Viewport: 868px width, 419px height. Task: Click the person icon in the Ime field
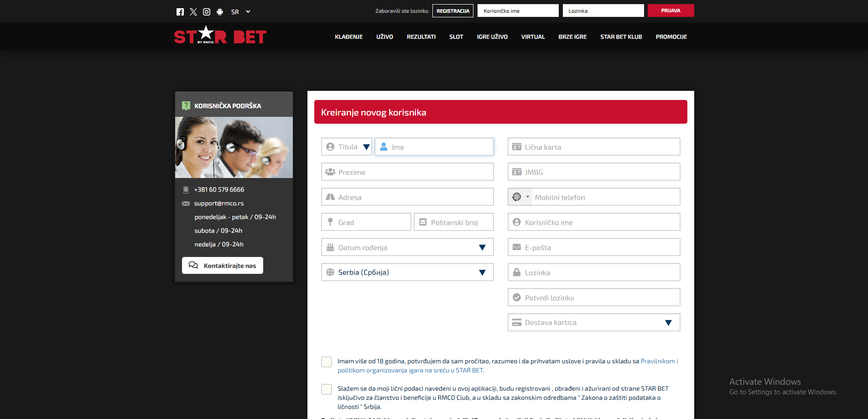384,147
